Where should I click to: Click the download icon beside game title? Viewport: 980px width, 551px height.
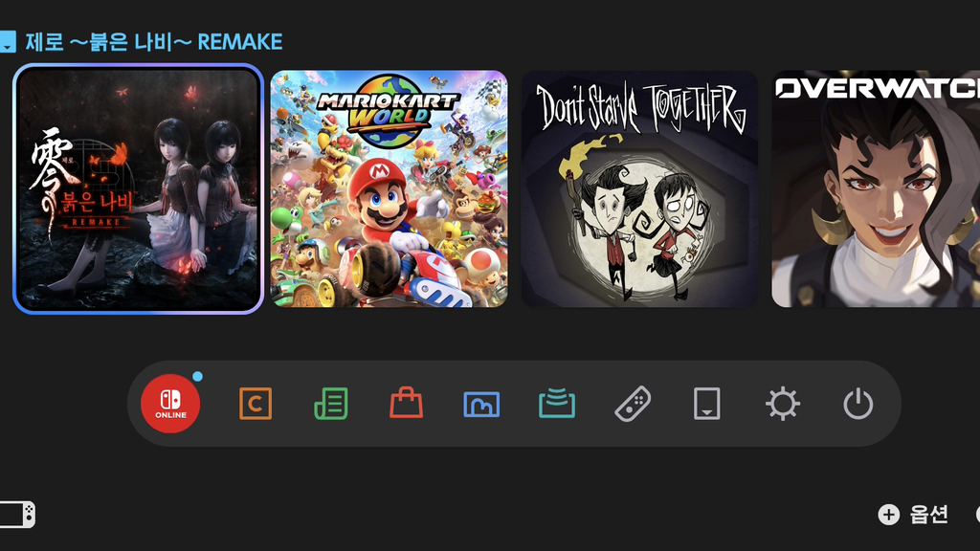(x=8, y=42)
